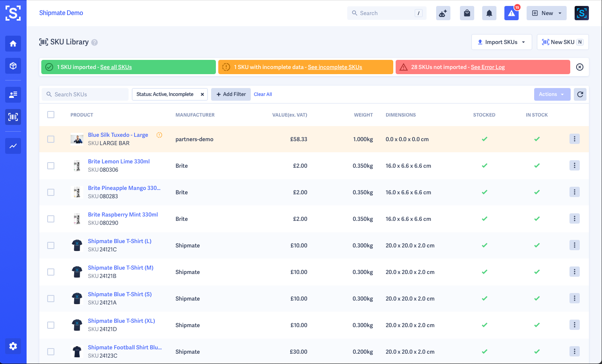Open row menu for Shipmate Football Shirt

click(x=575, y=351)
